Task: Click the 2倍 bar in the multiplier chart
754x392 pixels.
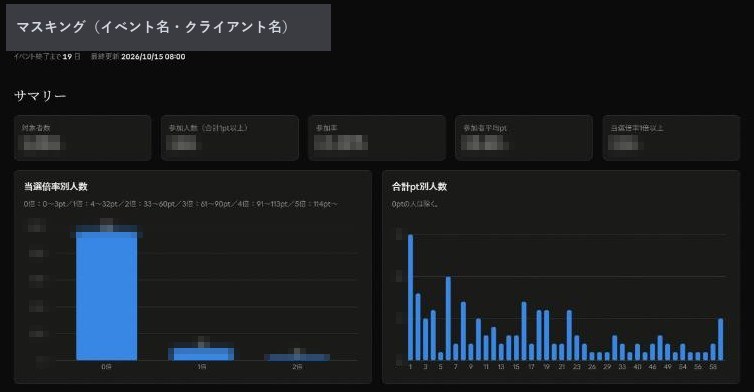Action: click(297, 357)
